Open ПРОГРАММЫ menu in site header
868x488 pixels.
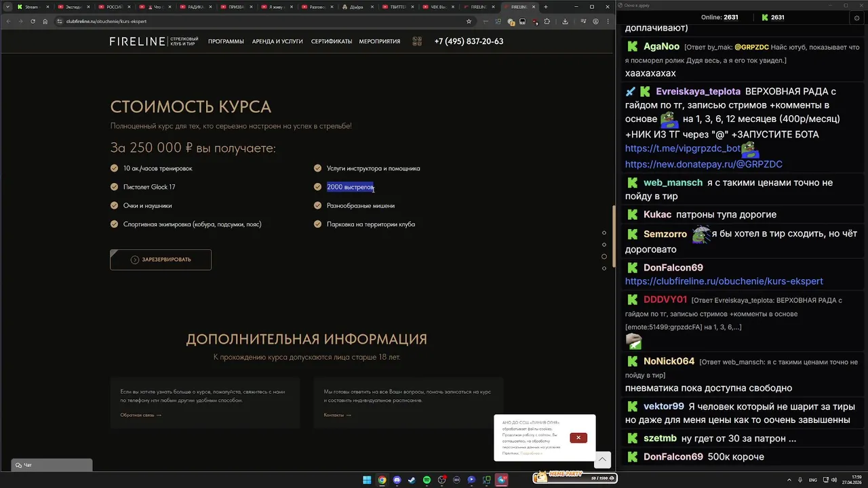point(226,41)
